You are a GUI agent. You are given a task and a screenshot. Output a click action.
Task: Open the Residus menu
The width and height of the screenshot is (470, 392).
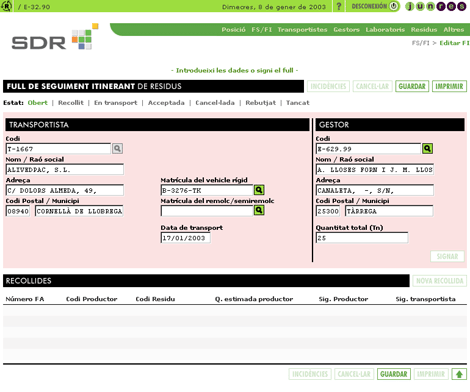point(424,30)
